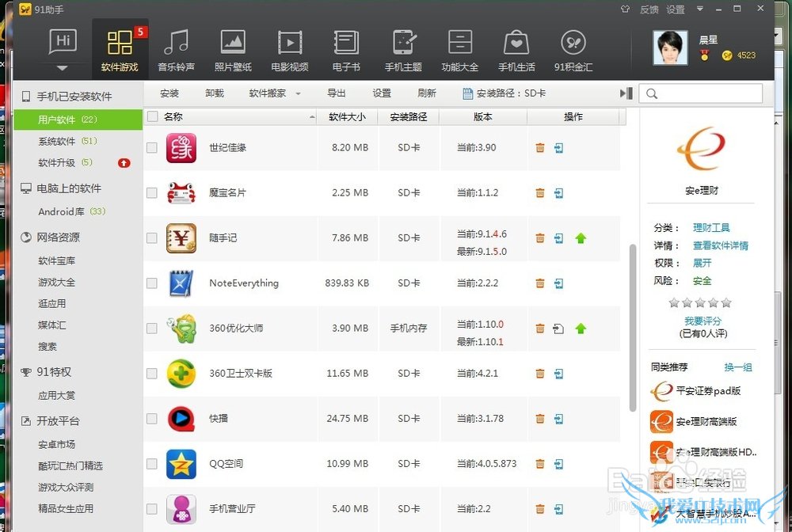Delete 随手记 with trash icon
792x532 pixels.
(540, 238)
